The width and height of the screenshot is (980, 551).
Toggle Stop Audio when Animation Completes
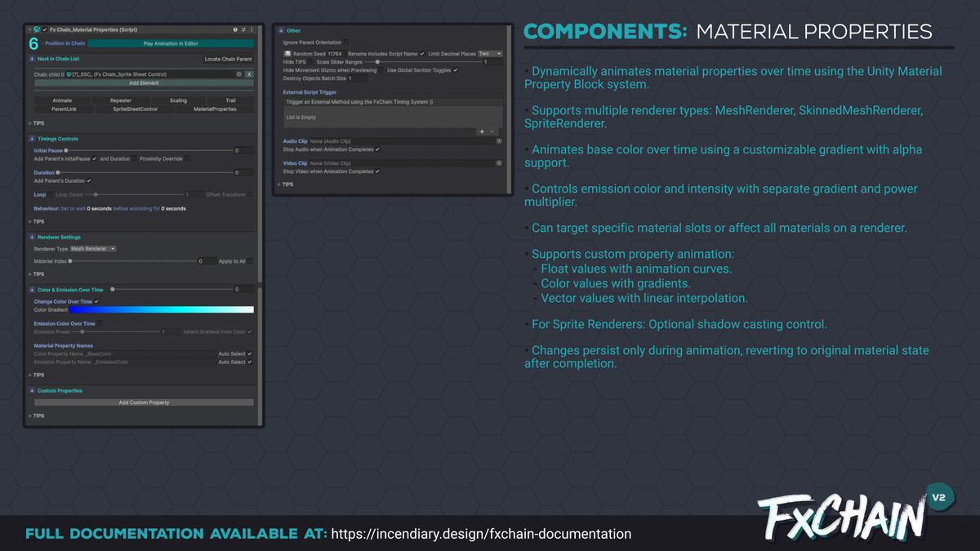pyautogui.click(x=377, y=149)
